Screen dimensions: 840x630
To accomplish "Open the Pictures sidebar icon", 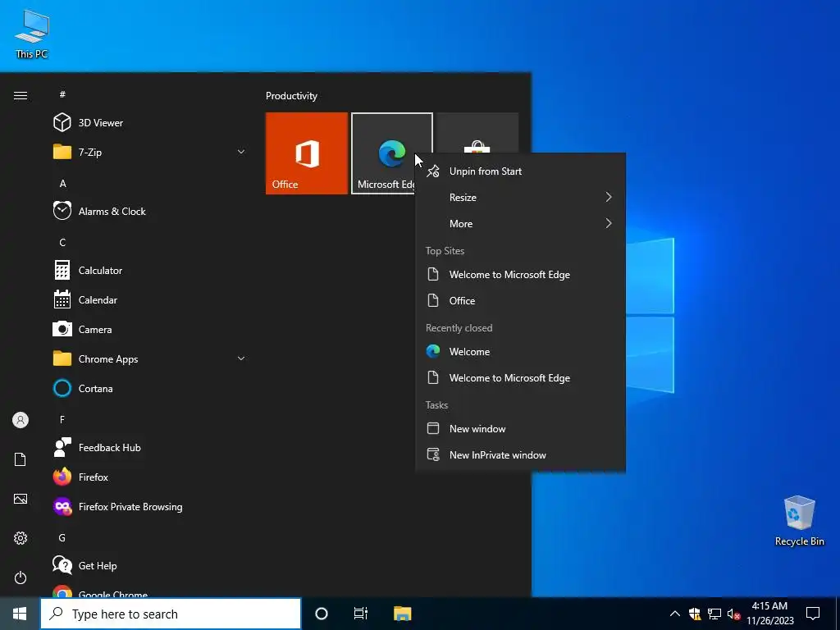I will (x=21, y=499).
